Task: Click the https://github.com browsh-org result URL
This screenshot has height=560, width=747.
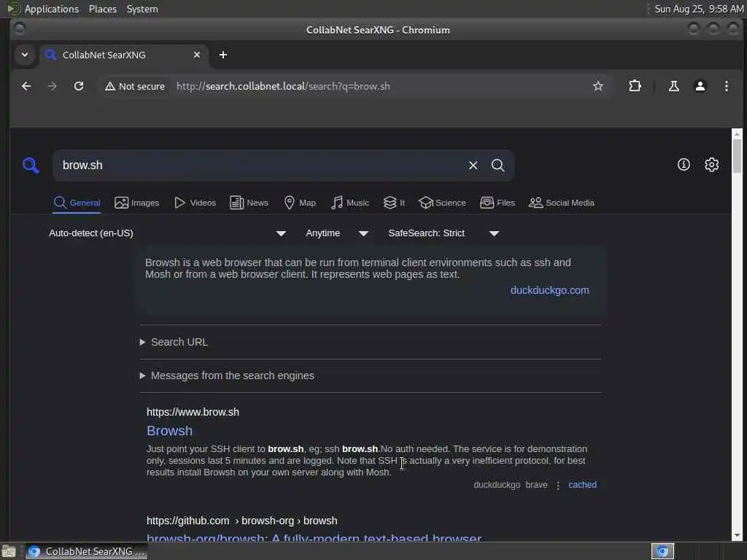Action: tap(242, 521)
